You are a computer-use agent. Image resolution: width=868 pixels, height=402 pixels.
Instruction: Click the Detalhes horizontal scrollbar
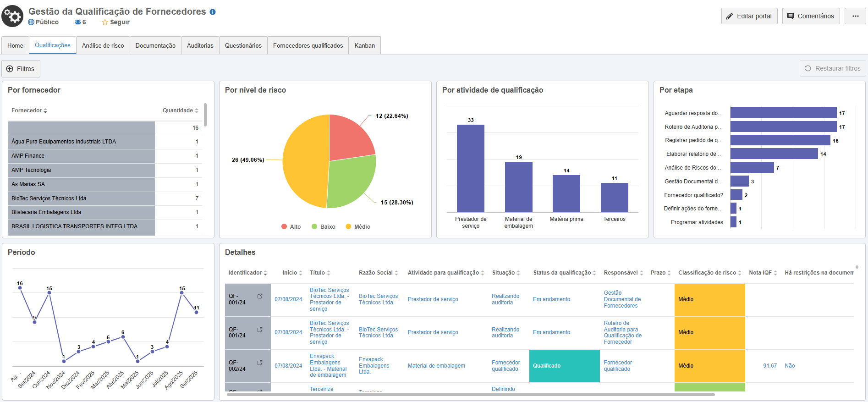tap(471, 394)
